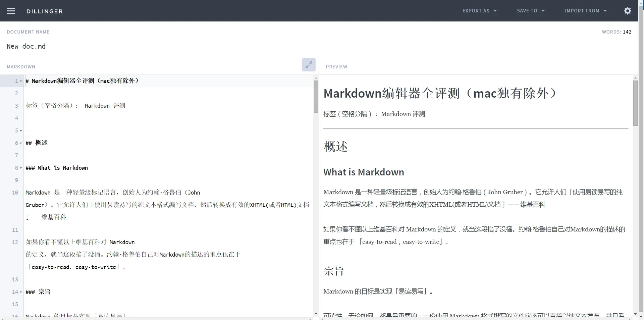Click the preview heading 'What is Markdown'

[x=364, y=172]
